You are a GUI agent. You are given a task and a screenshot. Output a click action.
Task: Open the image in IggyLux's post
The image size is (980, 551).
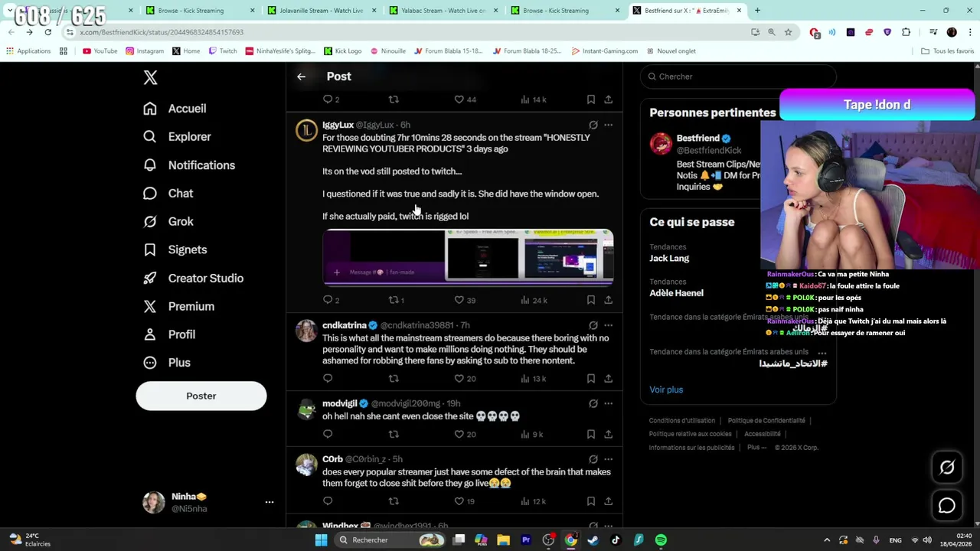click(x=468, y=257)
